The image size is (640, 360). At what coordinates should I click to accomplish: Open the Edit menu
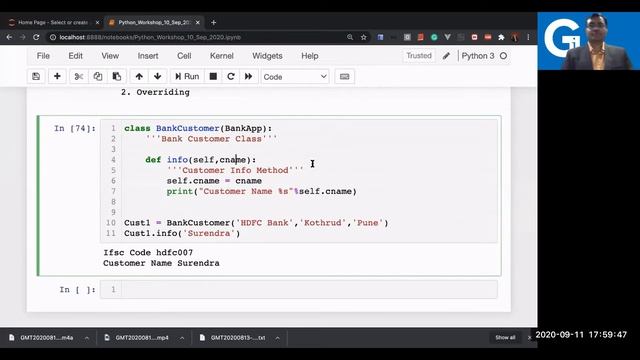[x=76, y=56]
